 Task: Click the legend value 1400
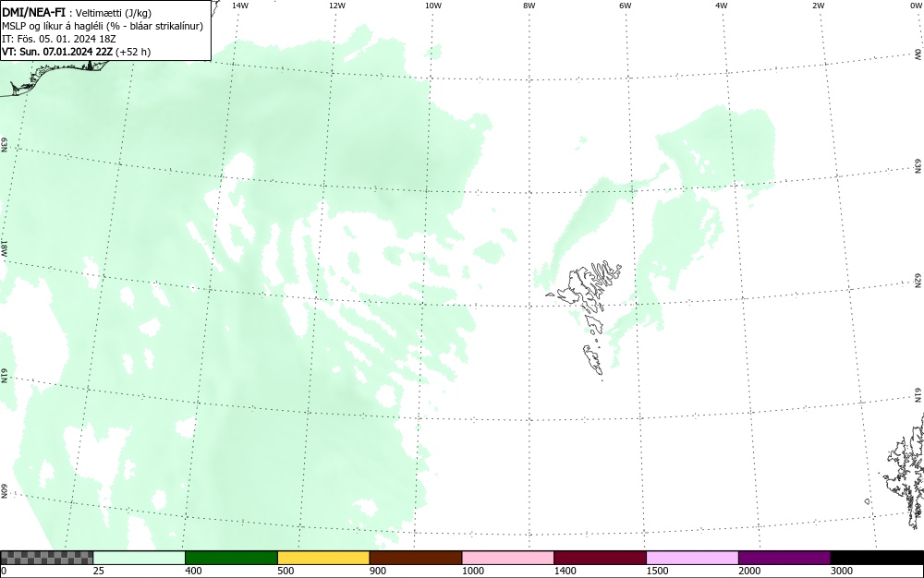point(565,571)
